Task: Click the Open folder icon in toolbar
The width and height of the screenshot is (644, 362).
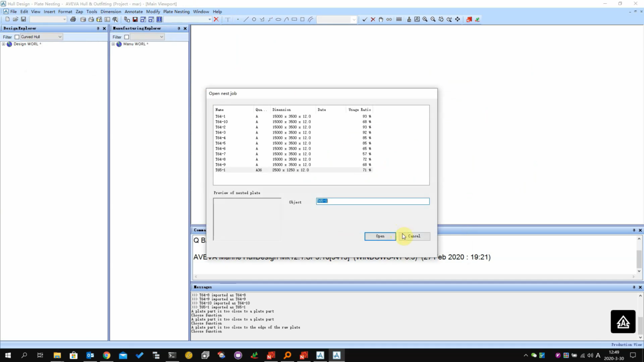Action: pos(15,19)
